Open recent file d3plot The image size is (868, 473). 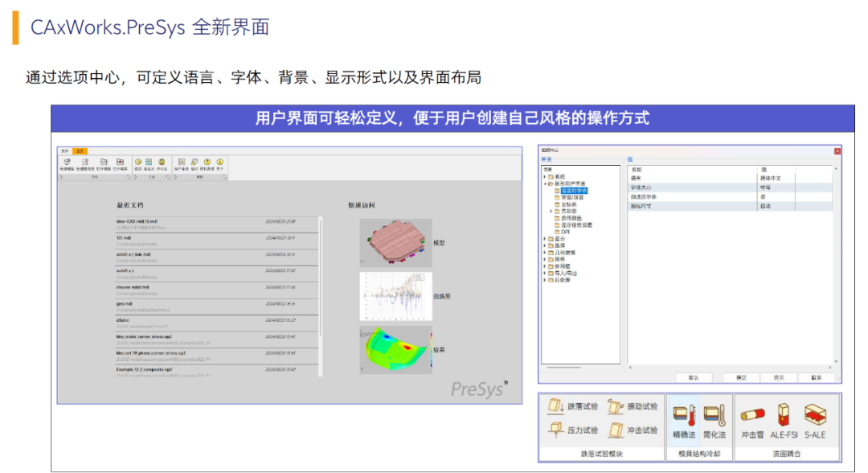point(217,323)
